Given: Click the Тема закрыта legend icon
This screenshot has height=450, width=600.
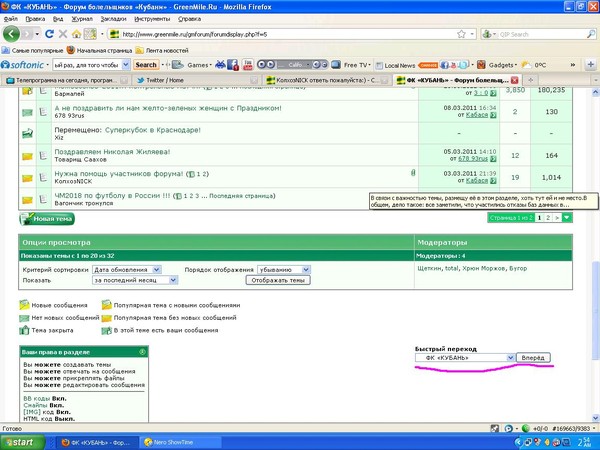Looking at the screenshot, I should click(x=24, y=330).
